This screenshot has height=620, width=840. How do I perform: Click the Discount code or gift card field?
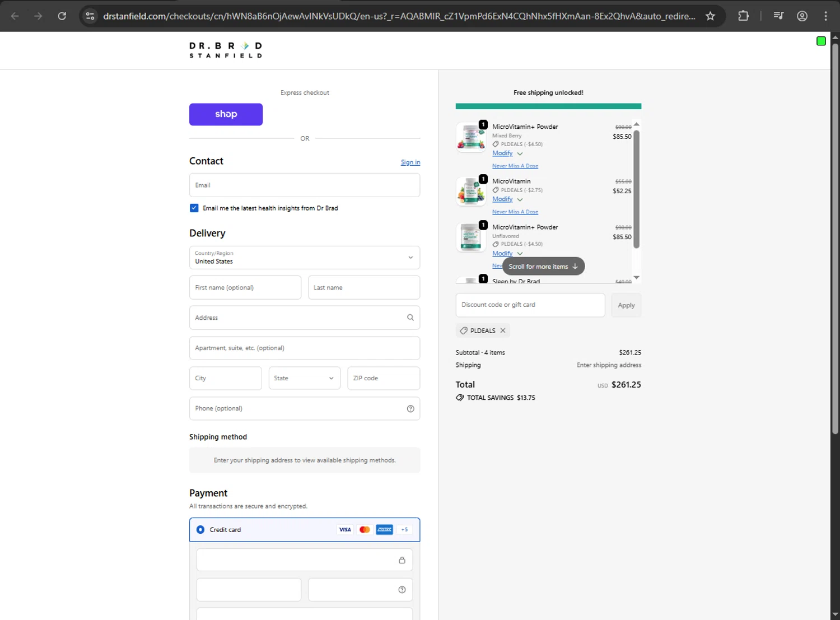tap(530, 305)
